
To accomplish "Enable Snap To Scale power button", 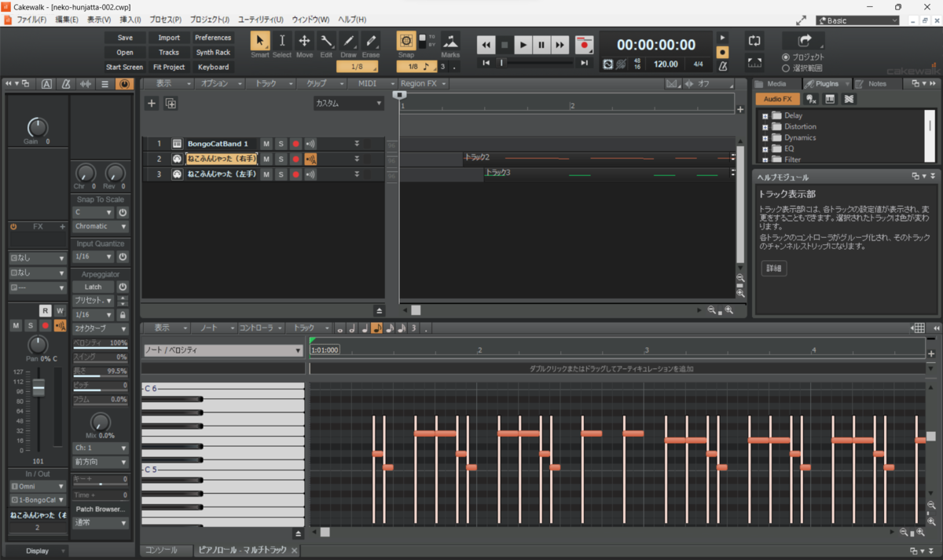I will [123, 213].
